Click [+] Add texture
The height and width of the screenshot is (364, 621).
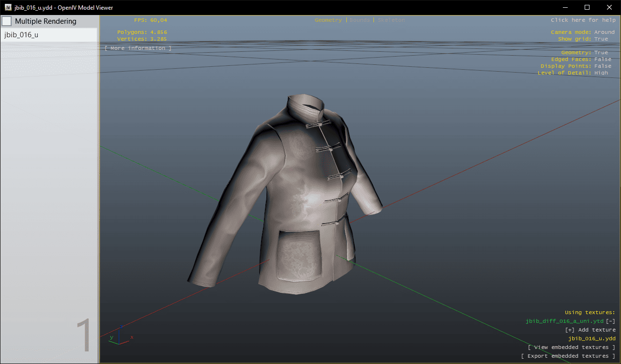coord(590,330)
